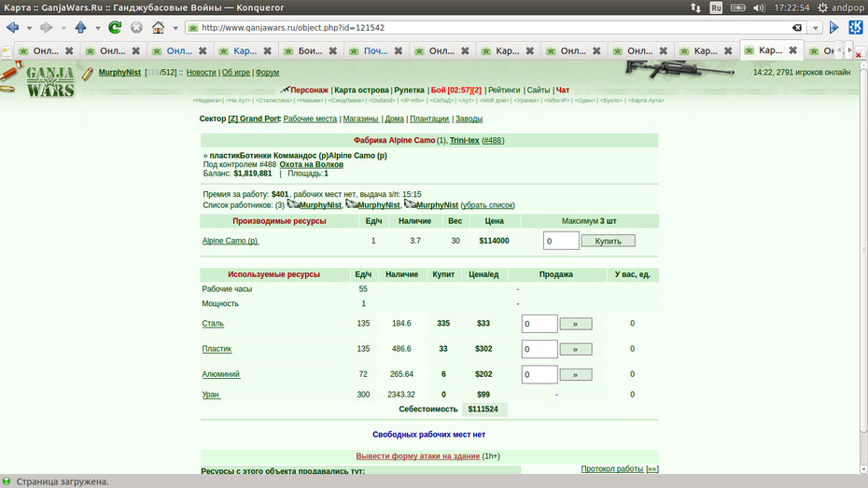Open the URL history dropdown arrow
This screenshot has height=488, width=868.
[815, 28]
